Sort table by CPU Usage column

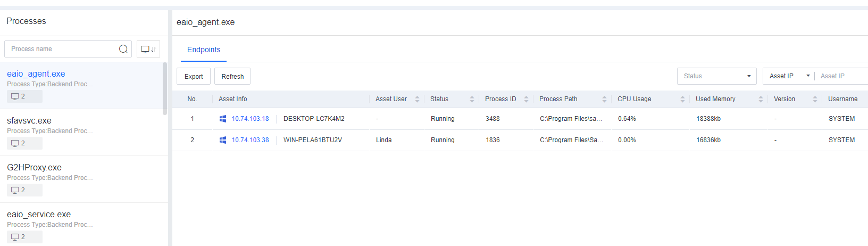pos(682,99)
